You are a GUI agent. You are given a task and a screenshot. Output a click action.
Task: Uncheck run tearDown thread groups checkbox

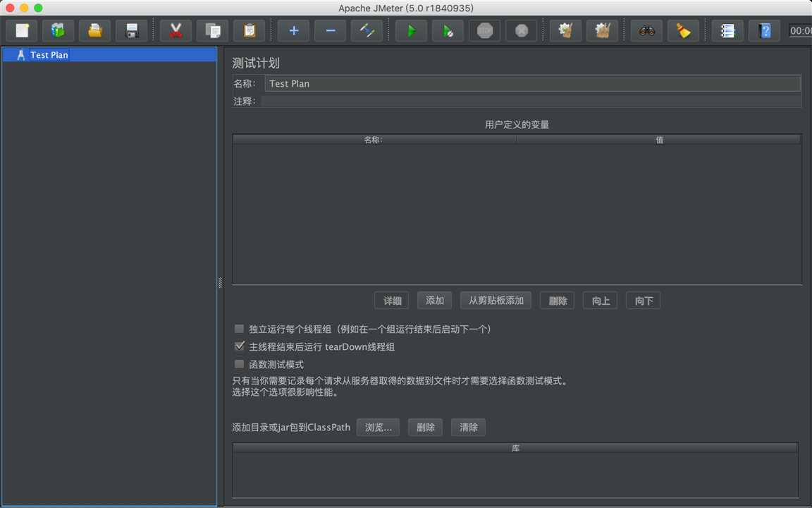pyautogui.click(x=239, y=346)
